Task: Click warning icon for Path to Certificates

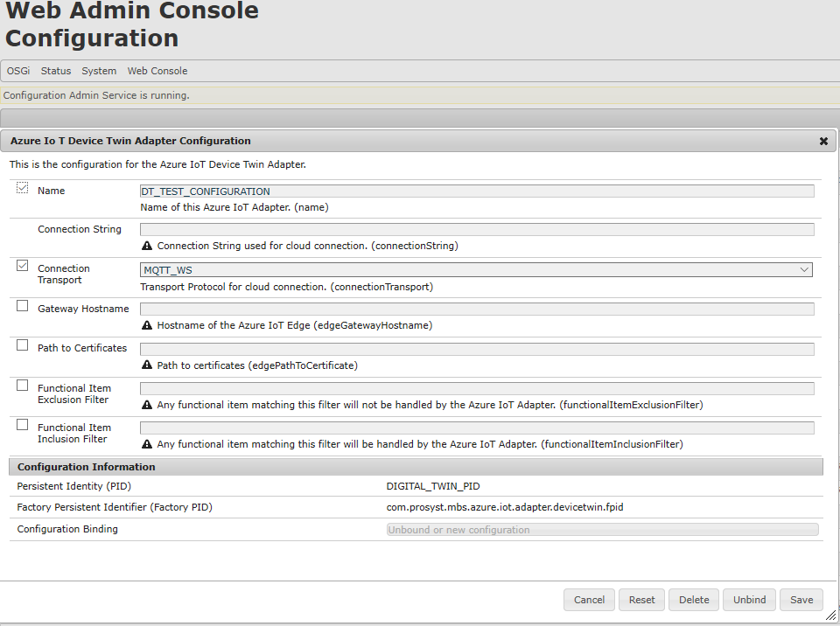Action: click(x=146, y=365)
